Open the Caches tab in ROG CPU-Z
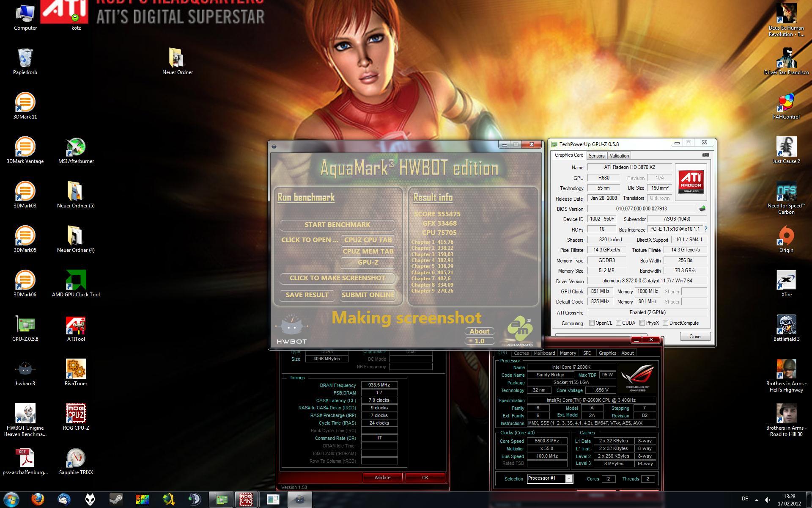This screenshot has width=812, height=508. (x=521, y=353)
